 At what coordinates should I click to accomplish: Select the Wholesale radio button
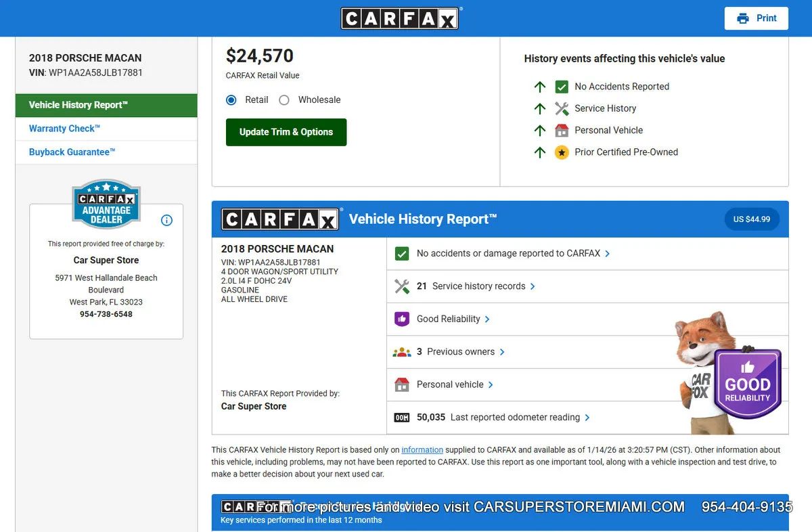284,100
